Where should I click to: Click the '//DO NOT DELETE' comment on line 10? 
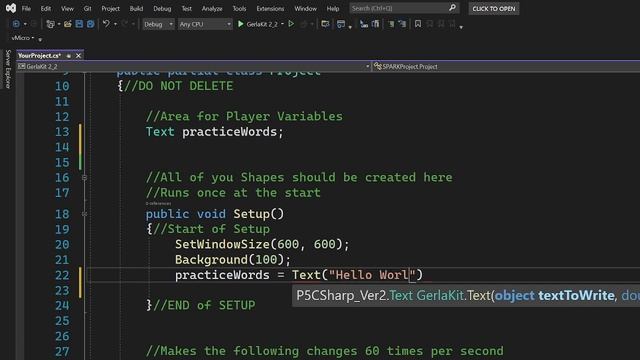[x=178, y=87]
